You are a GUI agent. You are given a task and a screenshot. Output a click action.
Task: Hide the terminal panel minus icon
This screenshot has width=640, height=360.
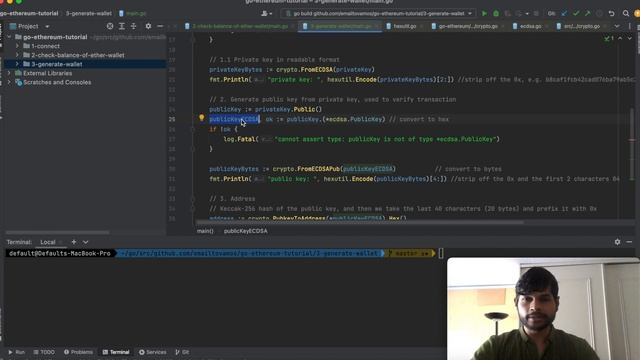tap(629, 242)
